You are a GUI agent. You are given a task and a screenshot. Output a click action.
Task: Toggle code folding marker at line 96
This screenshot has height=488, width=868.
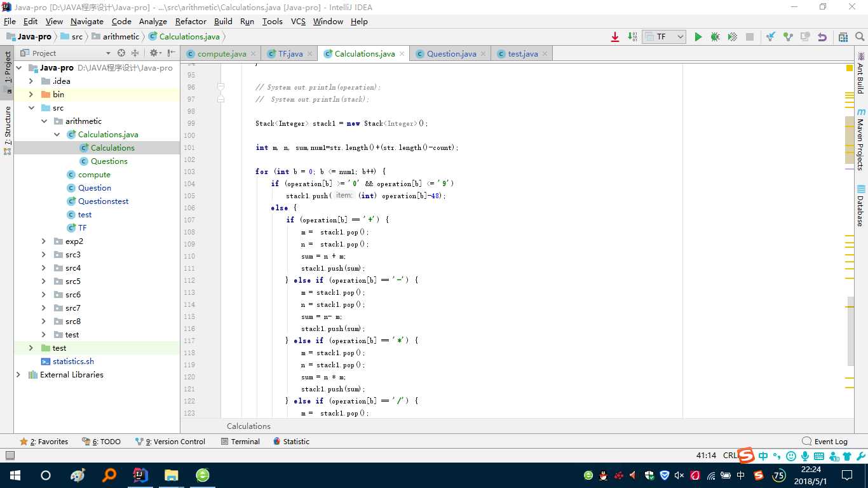[x=220, y=86]
